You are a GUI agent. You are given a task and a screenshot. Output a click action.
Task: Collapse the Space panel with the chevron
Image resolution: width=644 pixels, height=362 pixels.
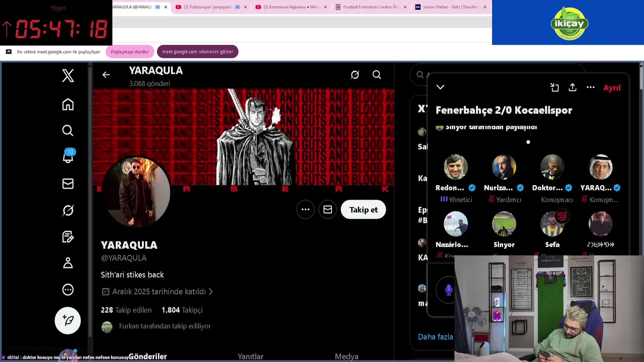pyautogui.click(x=440, y=87)
